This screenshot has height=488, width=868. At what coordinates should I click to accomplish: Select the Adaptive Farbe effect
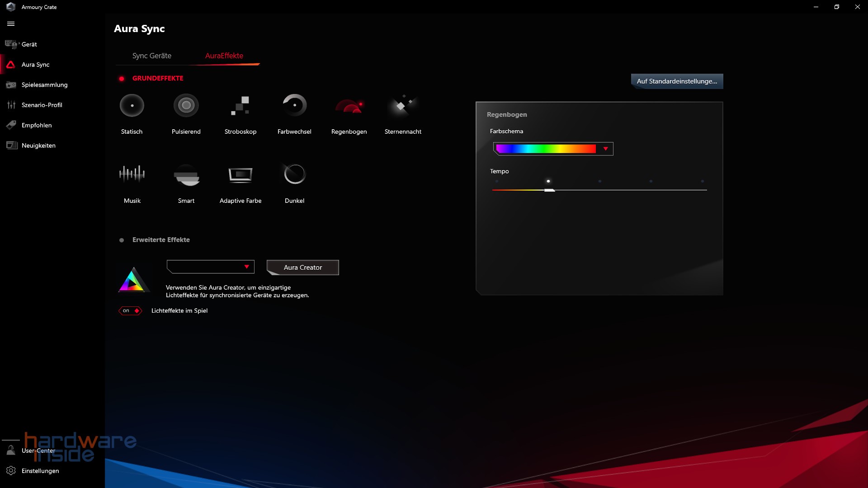coord(240,182)
